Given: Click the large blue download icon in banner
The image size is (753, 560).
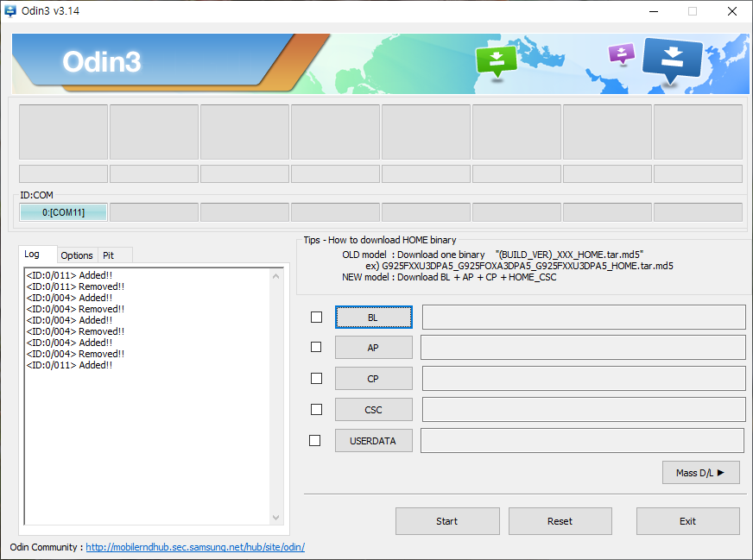Looking at the screenshot, I should point(672,60).
